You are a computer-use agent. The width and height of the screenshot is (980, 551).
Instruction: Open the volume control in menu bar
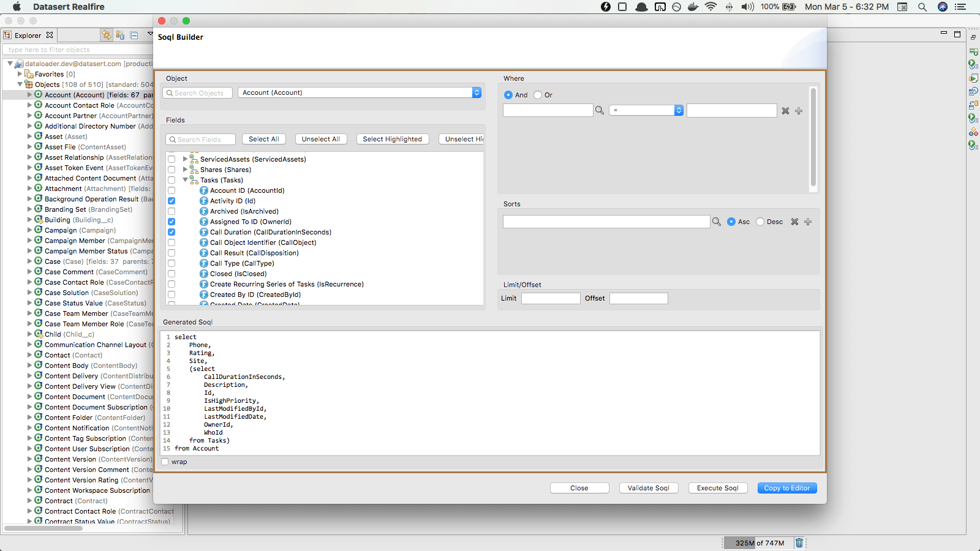pos(747,7)
